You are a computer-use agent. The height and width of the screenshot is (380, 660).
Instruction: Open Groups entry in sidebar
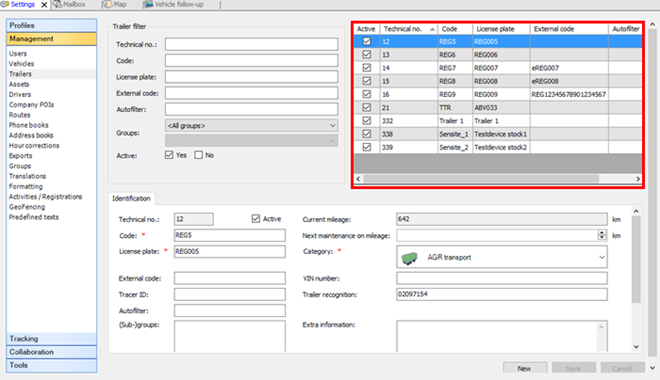coord(20,166)
